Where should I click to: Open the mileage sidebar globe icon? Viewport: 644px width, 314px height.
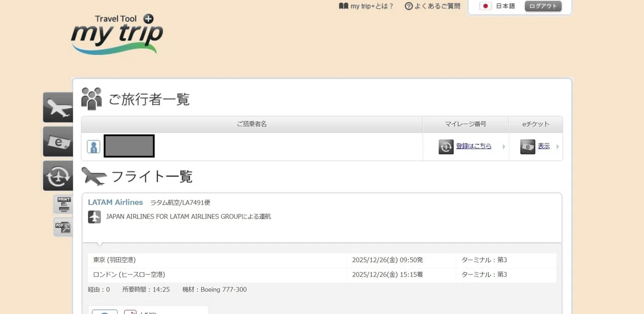point(58,176)
